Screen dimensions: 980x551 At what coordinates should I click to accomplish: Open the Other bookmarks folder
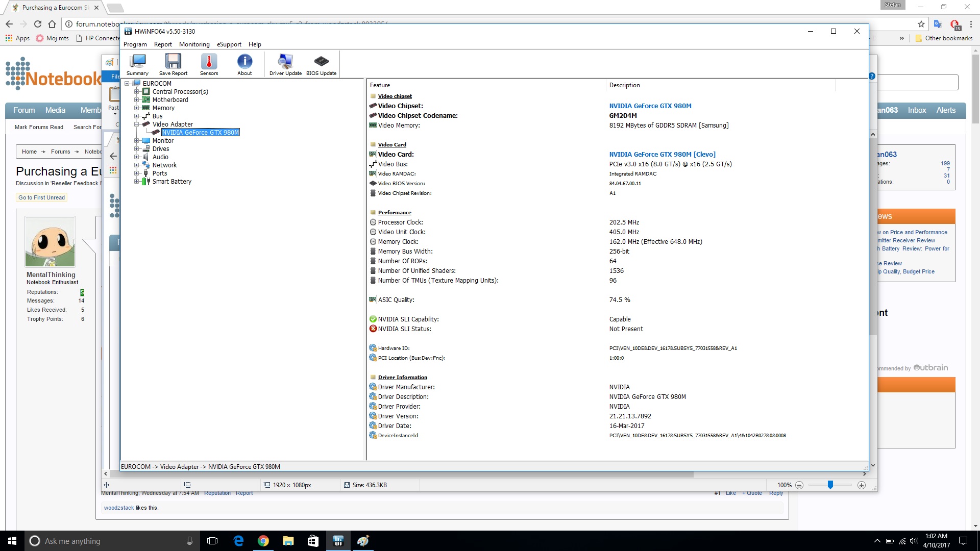point(944,38)
